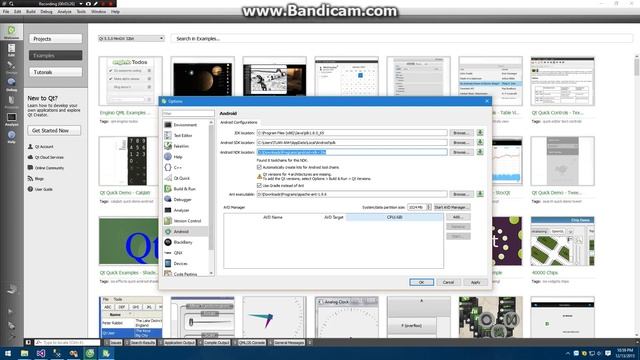Screen dimensions: 640x360
Task: Click AVD Name column header
Action: point(273,217)
